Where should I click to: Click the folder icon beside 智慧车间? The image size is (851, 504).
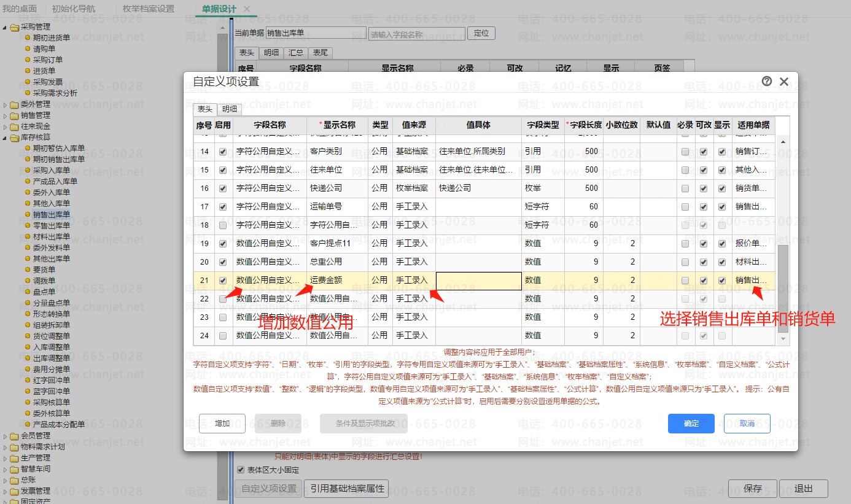(14, 469)
